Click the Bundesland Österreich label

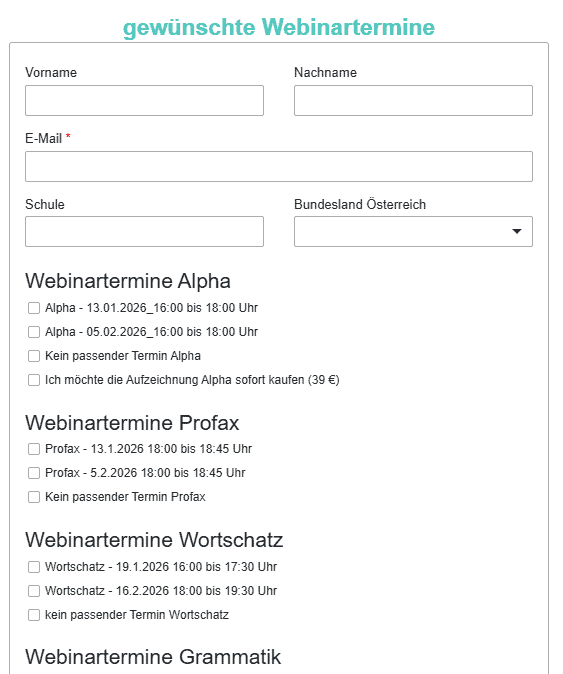pyautogui.click(x=360, y=204)
